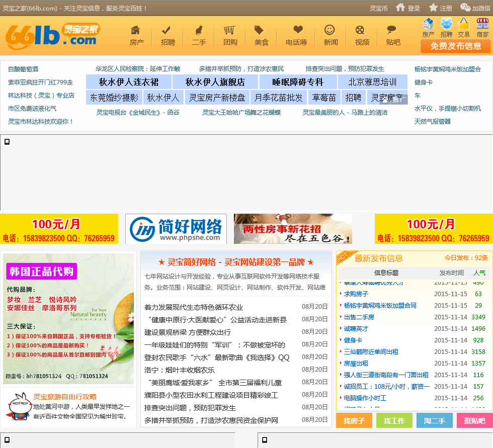Viewport: 493px width, 448px height.
Task: Click the 商家 shop quick icon
Action: (482, 28)
